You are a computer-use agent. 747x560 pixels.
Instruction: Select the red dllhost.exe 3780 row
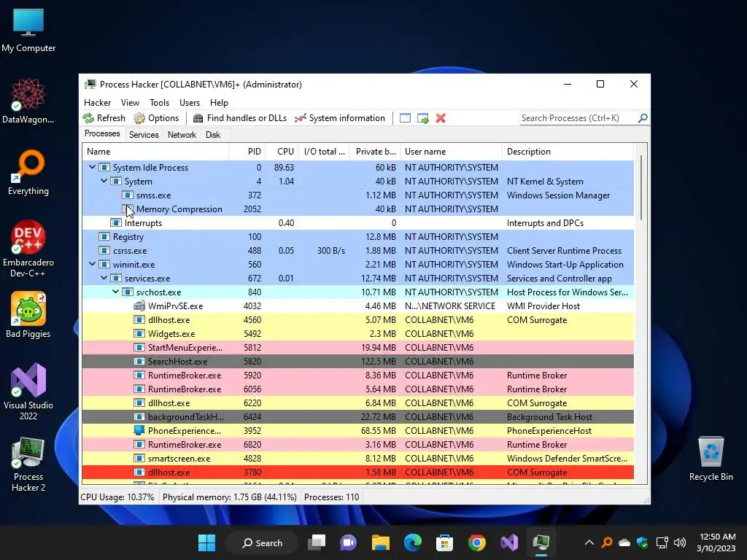click(x=357, y=472)
